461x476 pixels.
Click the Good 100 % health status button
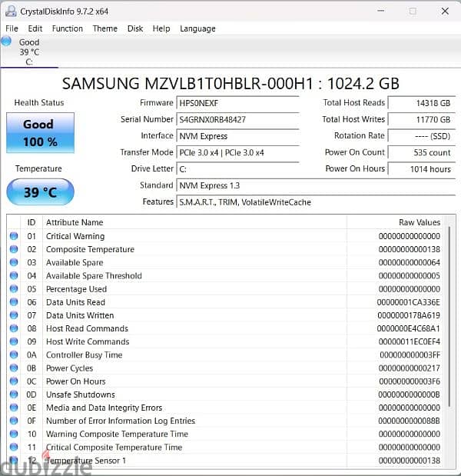[x=40, y=133]
